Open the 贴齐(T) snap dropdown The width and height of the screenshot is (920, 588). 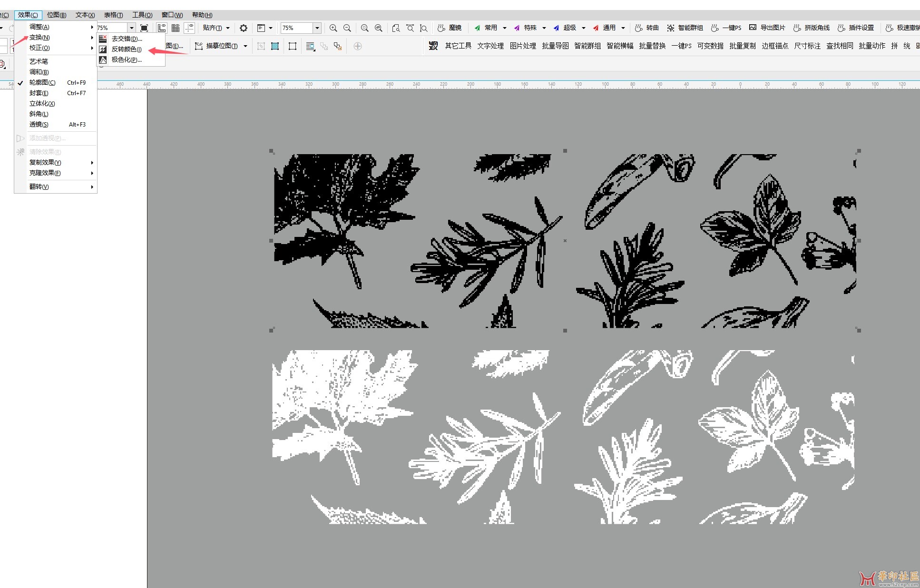[216, 28]
